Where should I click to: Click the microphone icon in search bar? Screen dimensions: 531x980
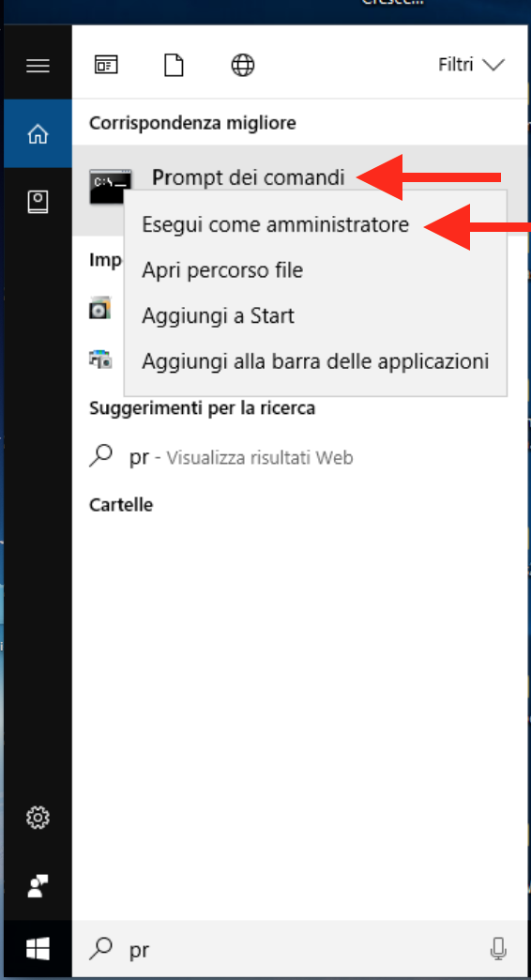[498, 949]
